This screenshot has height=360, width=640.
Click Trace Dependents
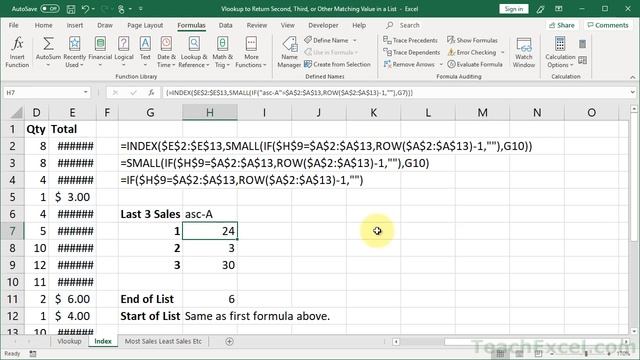point(411,52)
